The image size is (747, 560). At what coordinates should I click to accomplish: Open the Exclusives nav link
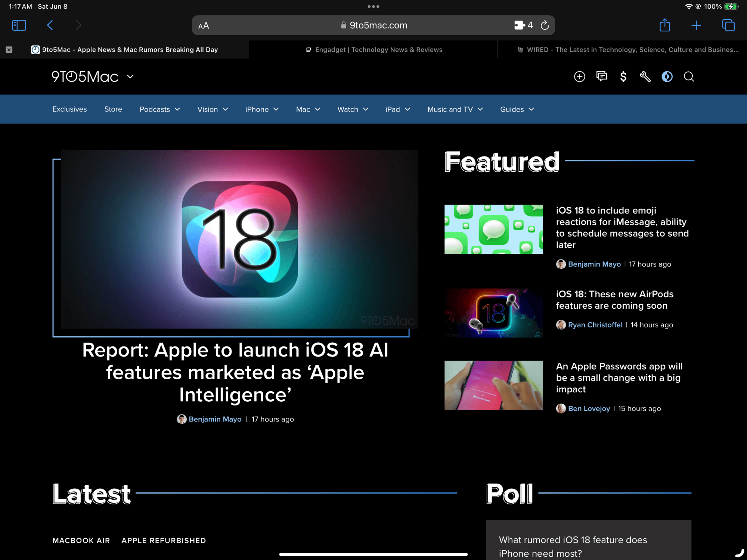(x=69, y=109)
